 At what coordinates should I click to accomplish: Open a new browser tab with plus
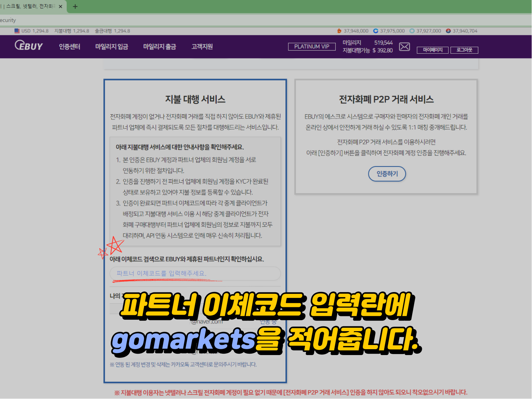tap(75, 6)
